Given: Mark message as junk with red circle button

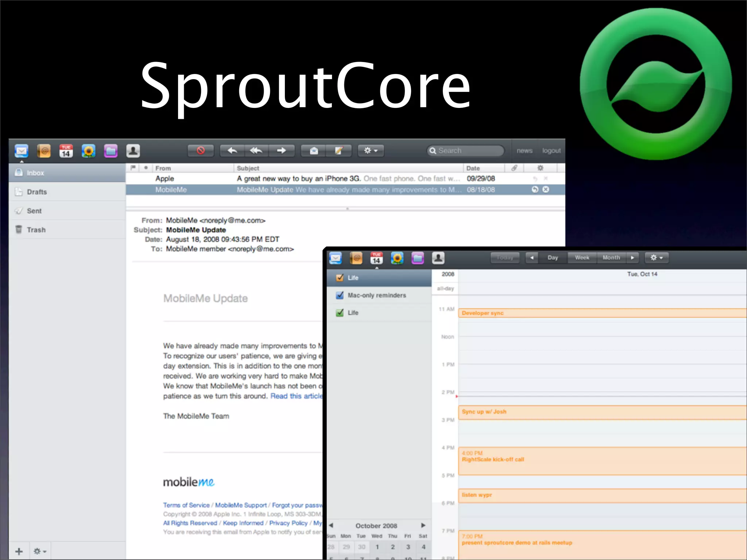Looking at the screenshot, I should [201, 151].
